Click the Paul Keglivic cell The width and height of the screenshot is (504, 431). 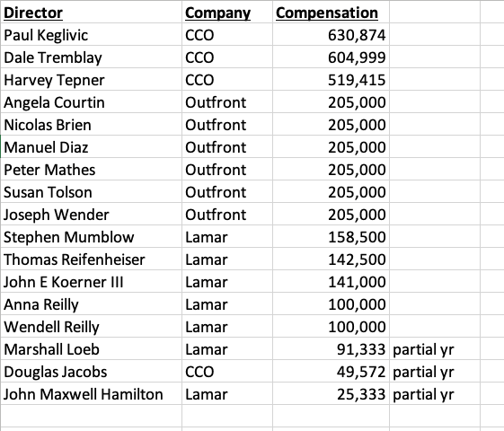pyautogui.click(x=92, y=34)
